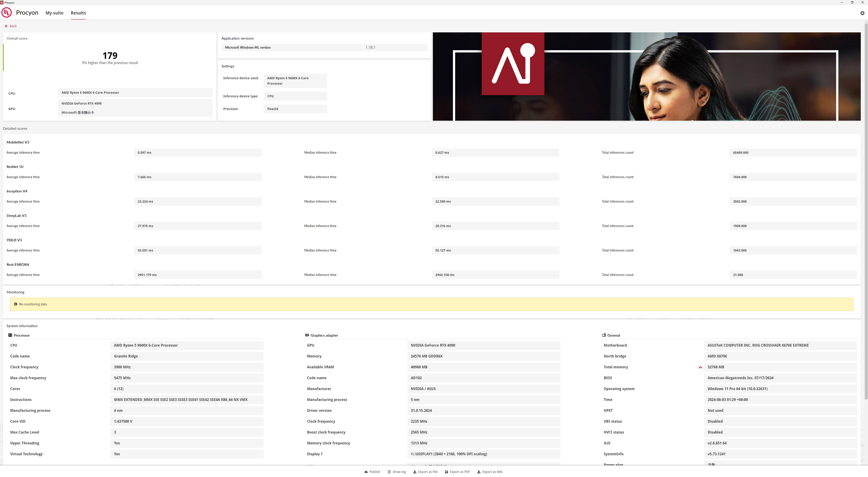Screen dimensions: 868x477
Task: Click the General section icon
Action: [604, 335]
